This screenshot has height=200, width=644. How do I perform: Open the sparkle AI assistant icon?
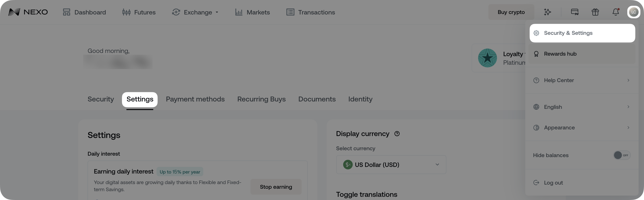pyautogui.click(x=547, y=12)
